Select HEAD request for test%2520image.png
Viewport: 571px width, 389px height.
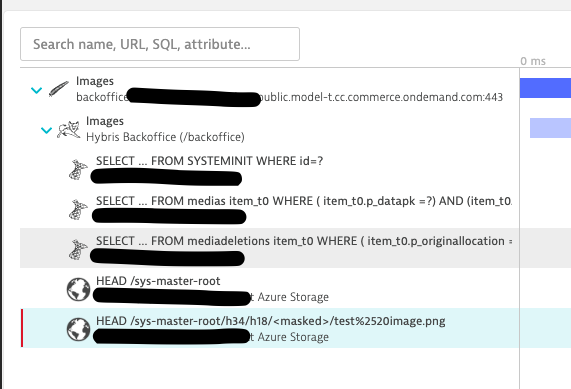pos(270,328)
